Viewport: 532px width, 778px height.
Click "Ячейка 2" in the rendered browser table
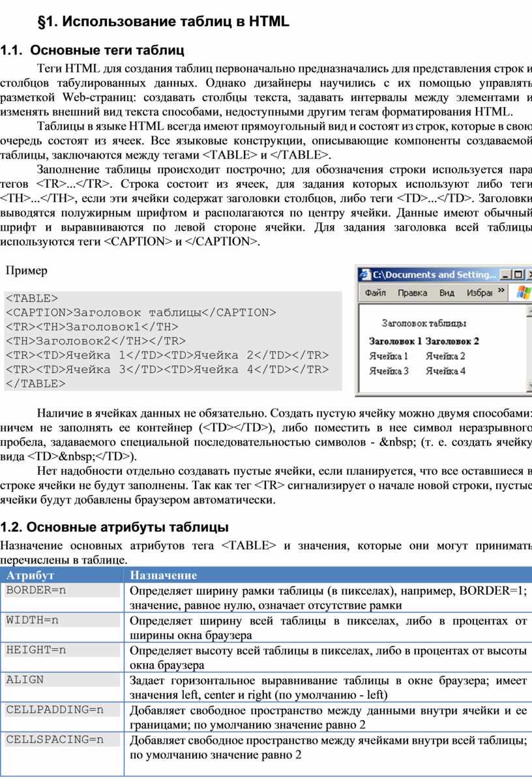(445, 356)
